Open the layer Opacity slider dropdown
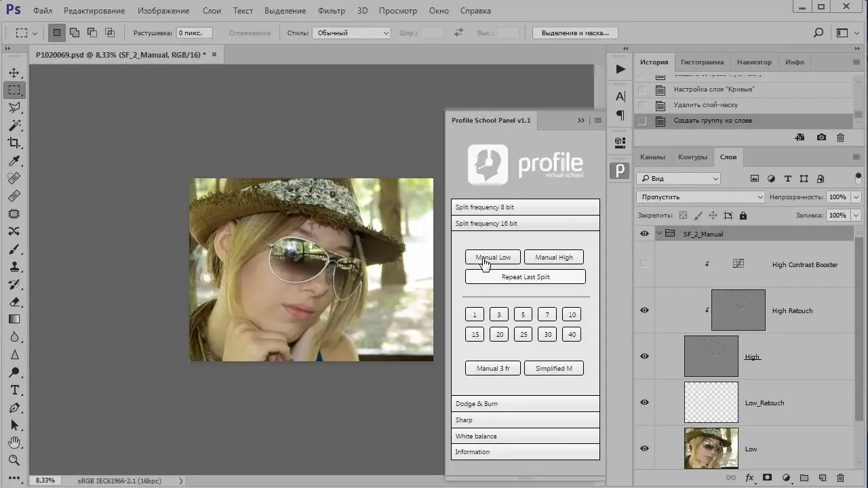Viewport: 868px width, 488px height. point(855,197)
